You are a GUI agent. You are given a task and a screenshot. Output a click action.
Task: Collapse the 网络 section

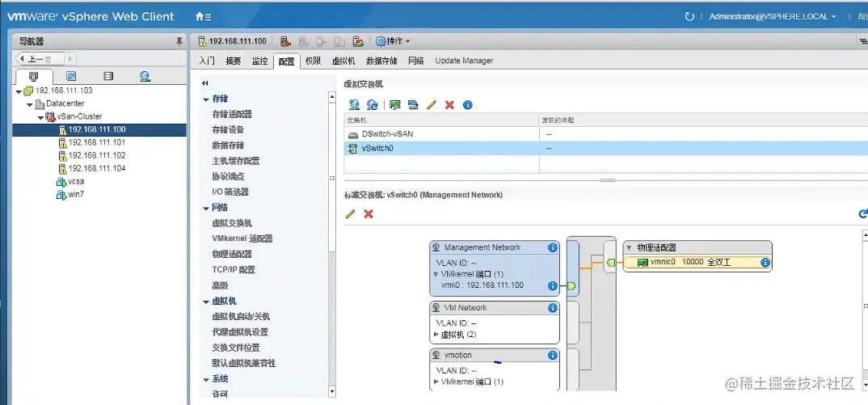tap(206, 209)
